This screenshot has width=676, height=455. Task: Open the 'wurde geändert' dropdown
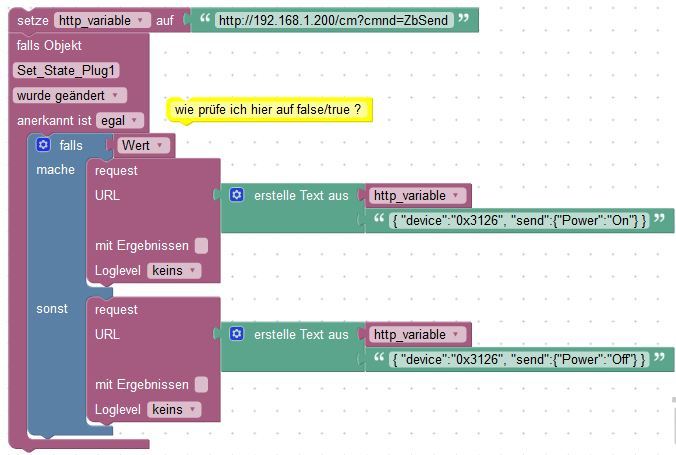(70, 95)
